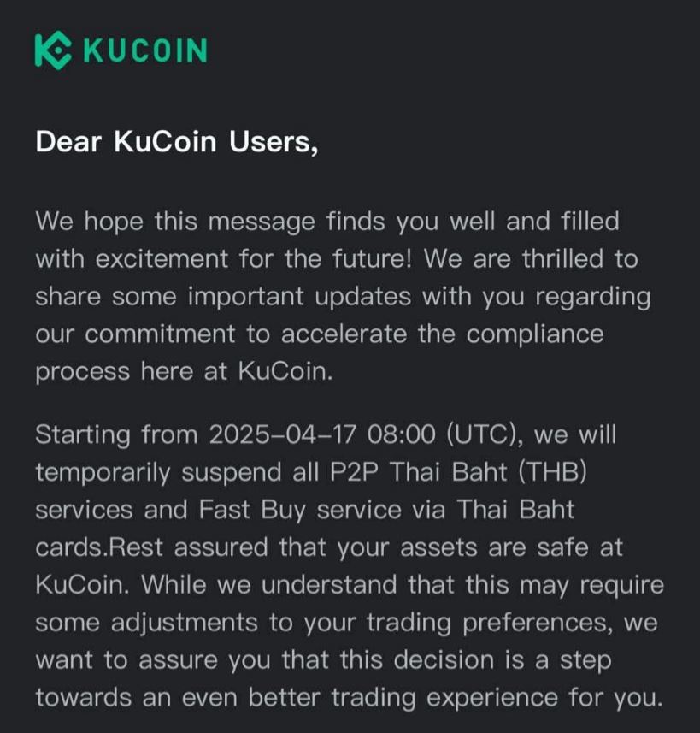The image size is (700, 733).
Task: Click the time '08:00' in the announcement
Action: pyautogui.click(x=402, y=434)
